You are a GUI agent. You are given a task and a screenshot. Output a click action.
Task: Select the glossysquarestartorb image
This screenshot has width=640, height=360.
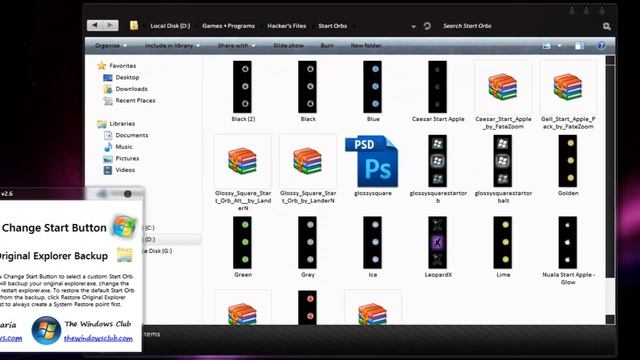pyautogui.click(x=438, y=169)
